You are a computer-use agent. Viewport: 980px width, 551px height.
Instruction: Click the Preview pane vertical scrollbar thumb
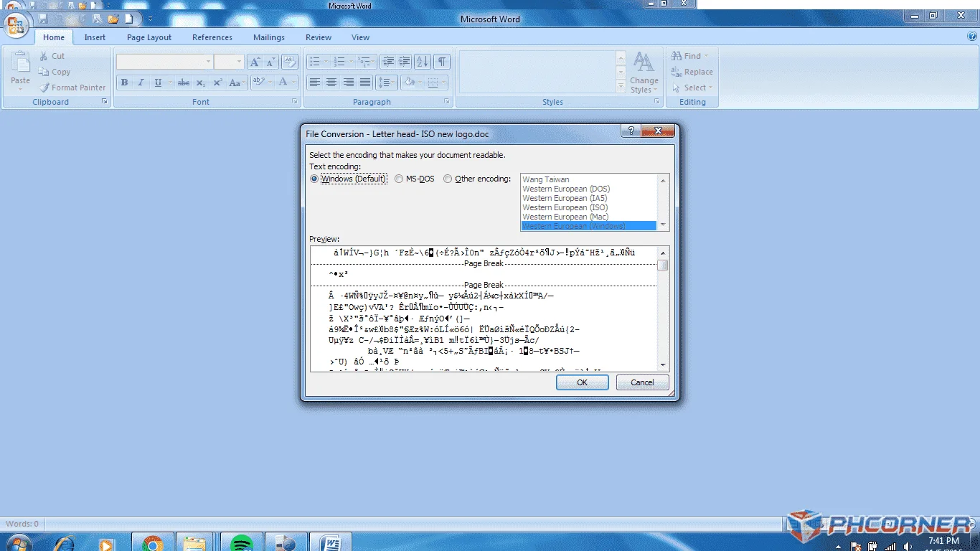[x=663, y=265]
